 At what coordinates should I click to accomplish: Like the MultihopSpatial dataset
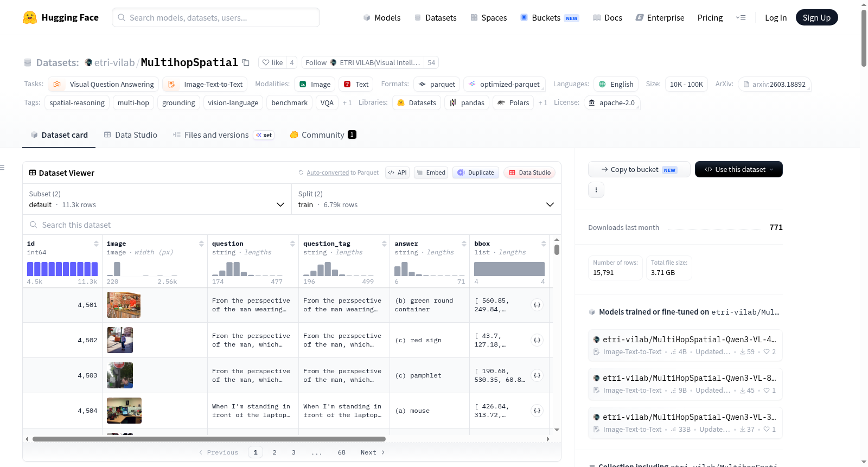(272, 62)
